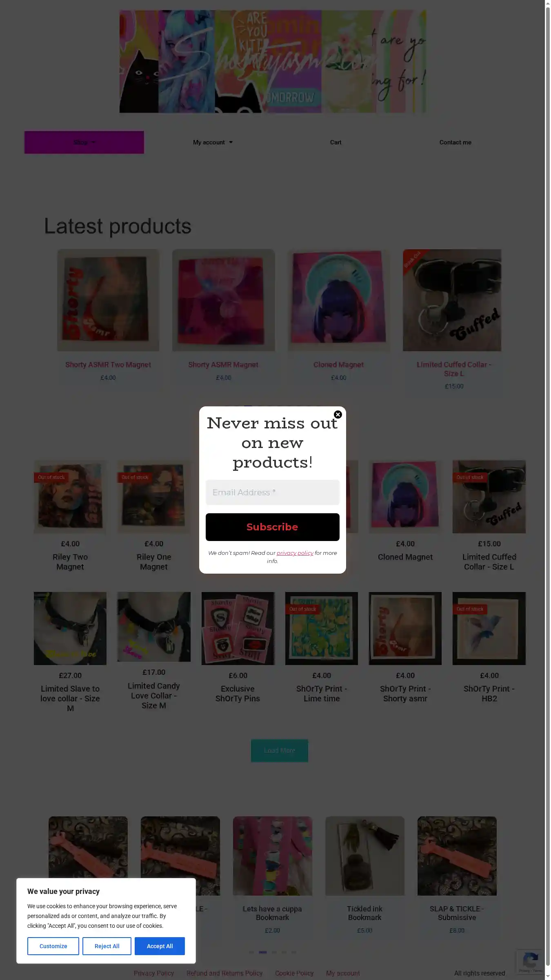Click the Email Address input field

pyautogui.click(x=272, y=492)
